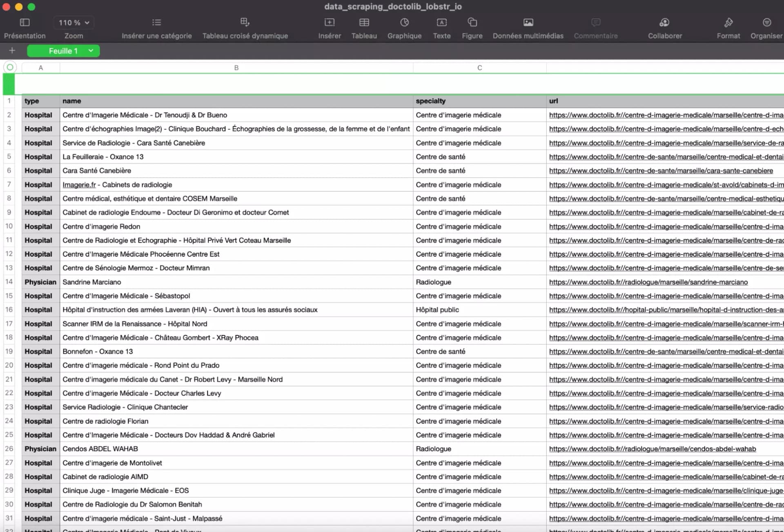
Task: Open the Format inspector
Action: [x=728, y=27]
